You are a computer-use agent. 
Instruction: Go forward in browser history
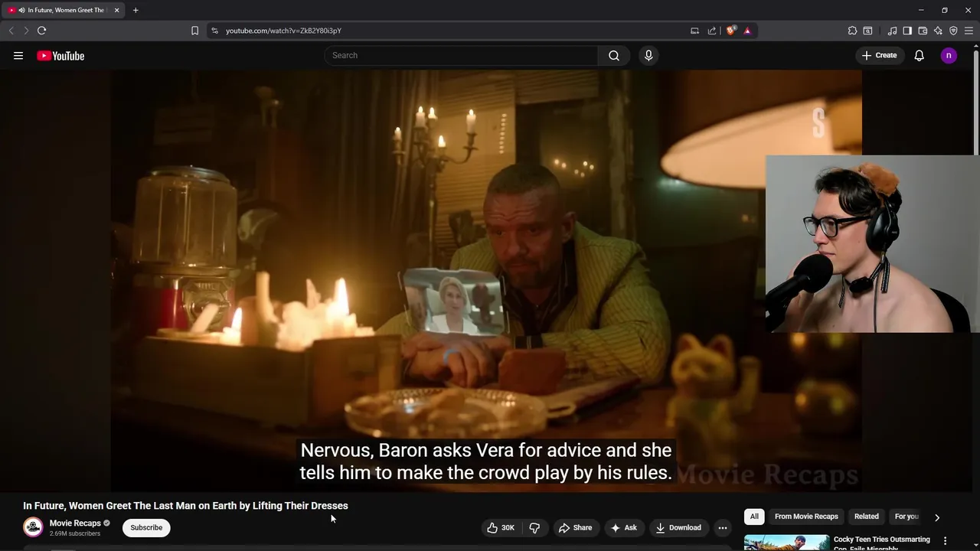(x=25, y=31)
